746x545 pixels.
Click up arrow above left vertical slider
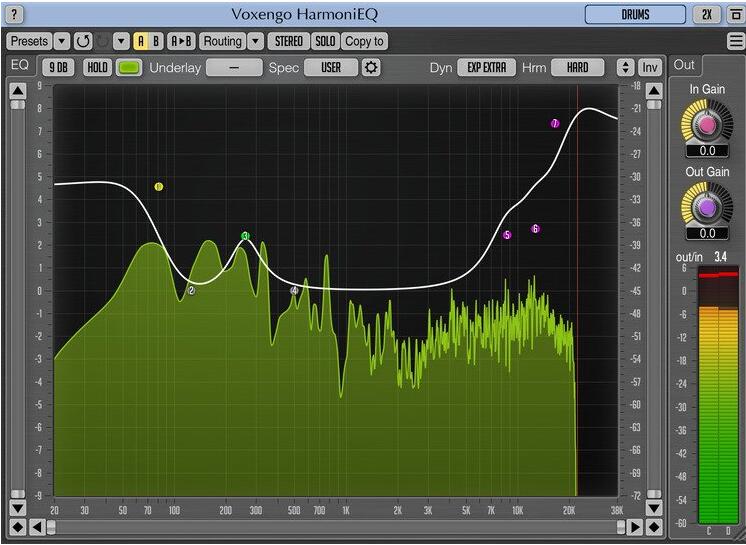(18, 90)
